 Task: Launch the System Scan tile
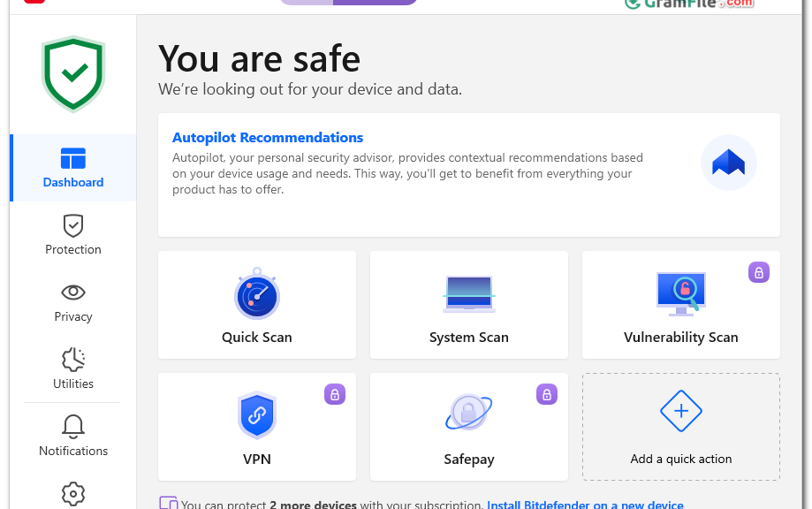tap(468, 305)
